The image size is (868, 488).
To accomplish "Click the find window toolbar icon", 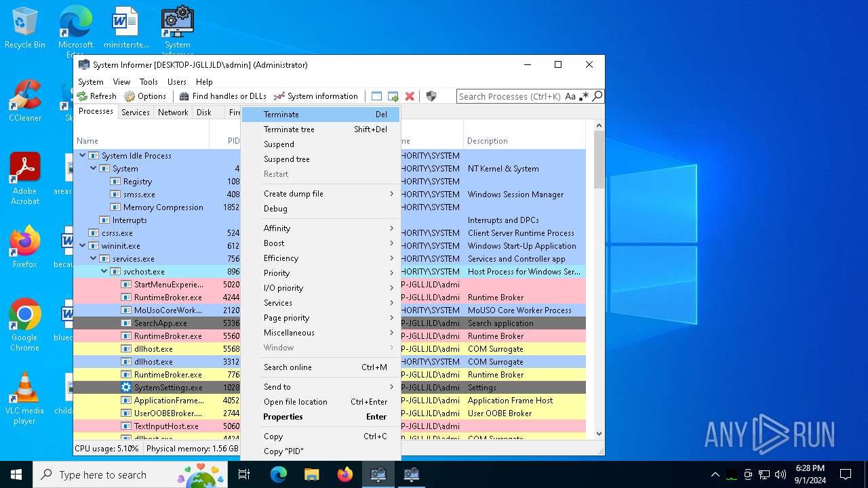I will (x=377, y=96).
